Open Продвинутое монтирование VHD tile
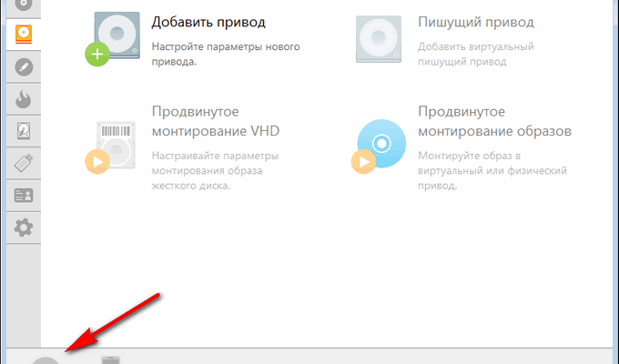 pos(182,147)
